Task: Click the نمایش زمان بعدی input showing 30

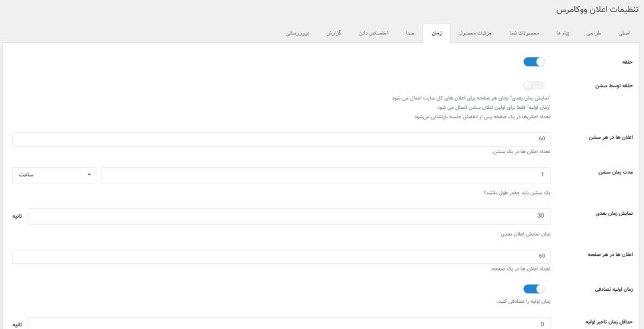Action: pyautogui.click(x=288, y=217)
